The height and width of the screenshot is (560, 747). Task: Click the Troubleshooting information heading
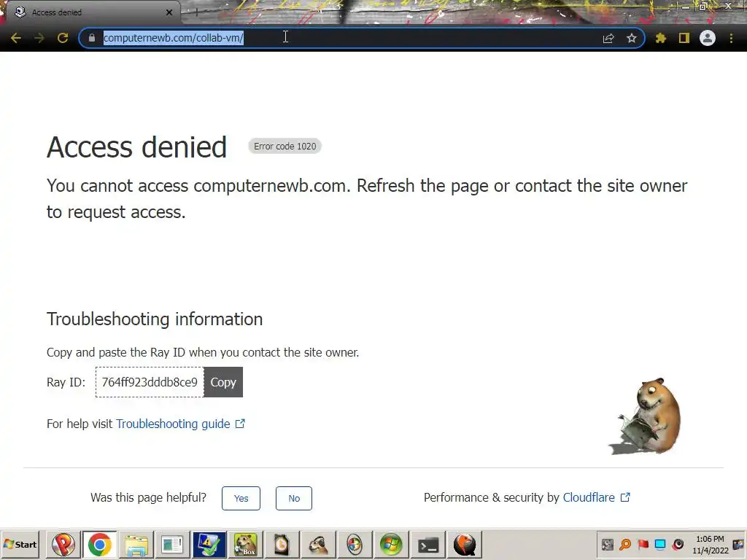tap(155, 319)
